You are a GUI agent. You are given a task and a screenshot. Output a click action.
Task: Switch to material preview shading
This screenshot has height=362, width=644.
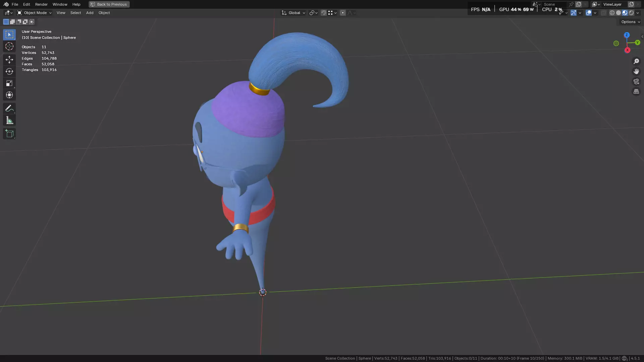(x=625, y=13)
